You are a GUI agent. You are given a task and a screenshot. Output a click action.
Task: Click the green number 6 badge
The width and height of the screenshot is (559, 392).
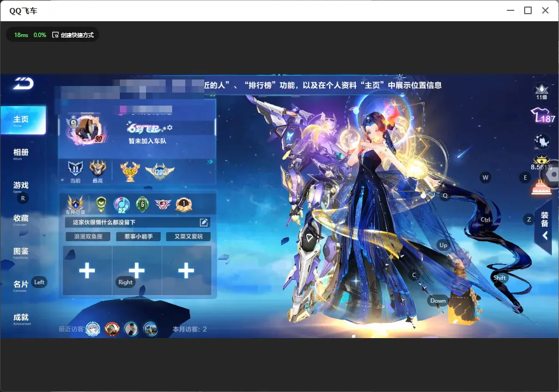tap(143, 204)
